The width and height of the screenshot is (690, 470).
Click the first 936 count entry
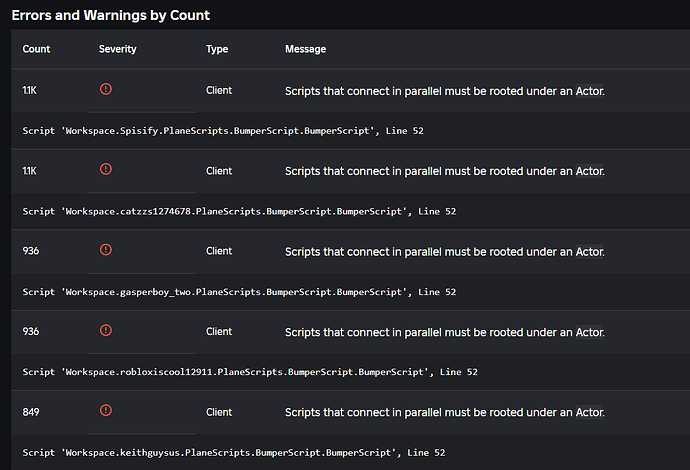coord(31,251)
